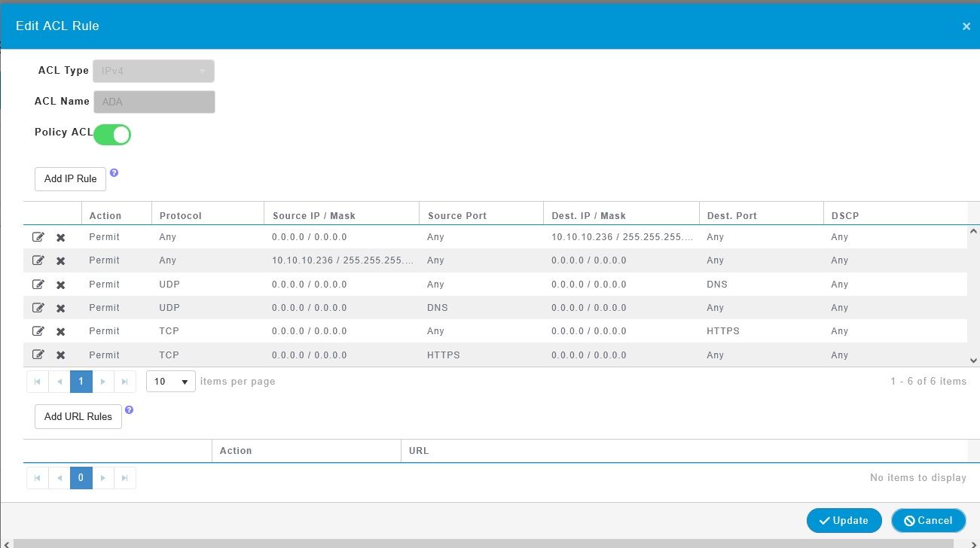Click the Add IP Rule button
The height and width of the screenshot is (548, 980).
[x=69, y=178]
